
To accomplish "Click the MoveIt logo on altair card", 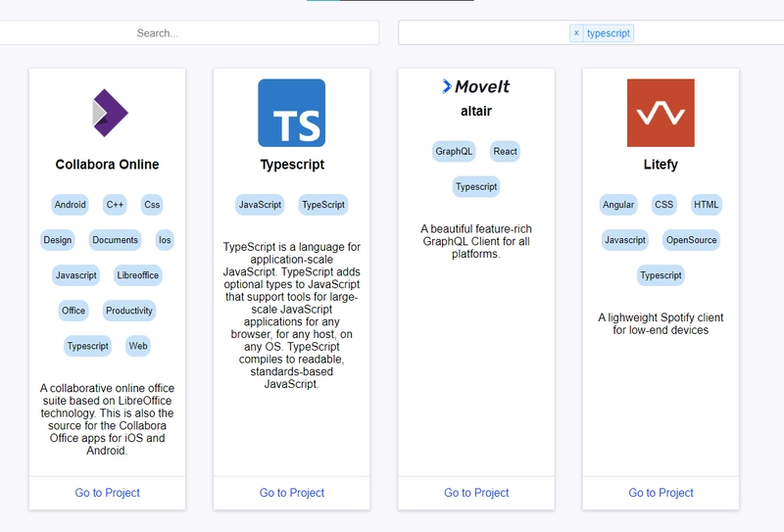I will coord(476,86).
